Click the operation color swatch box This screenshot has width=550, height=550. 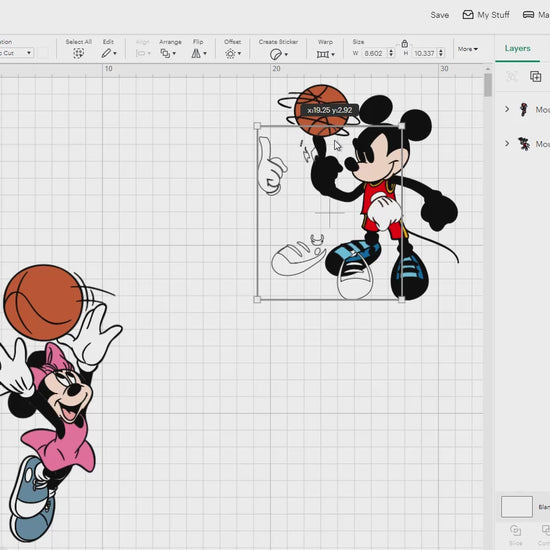pyautogui.click(x=43, y=53)
